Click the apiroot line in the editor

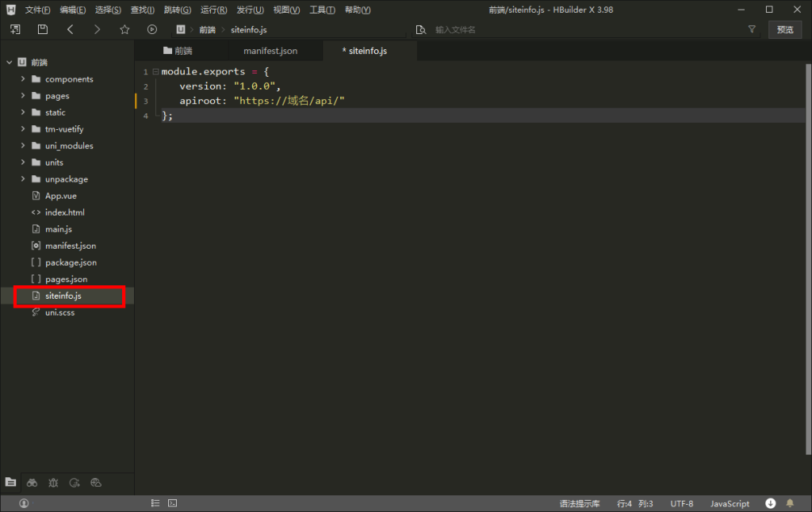262,101
